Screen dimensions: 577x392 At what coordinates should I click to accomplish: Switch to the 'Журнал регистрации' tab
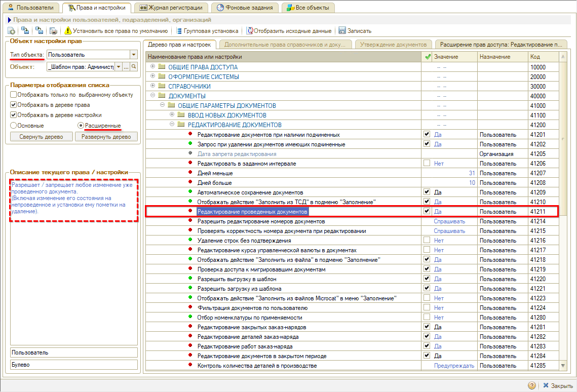(x=171, y=8)
